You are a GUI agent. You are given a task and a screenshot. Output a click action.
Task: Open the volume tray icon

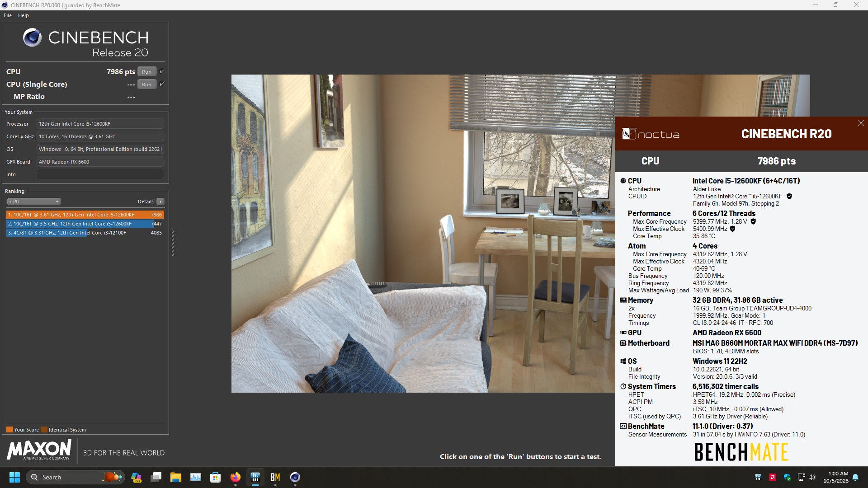pyautogui.click(x=812, y=477)
